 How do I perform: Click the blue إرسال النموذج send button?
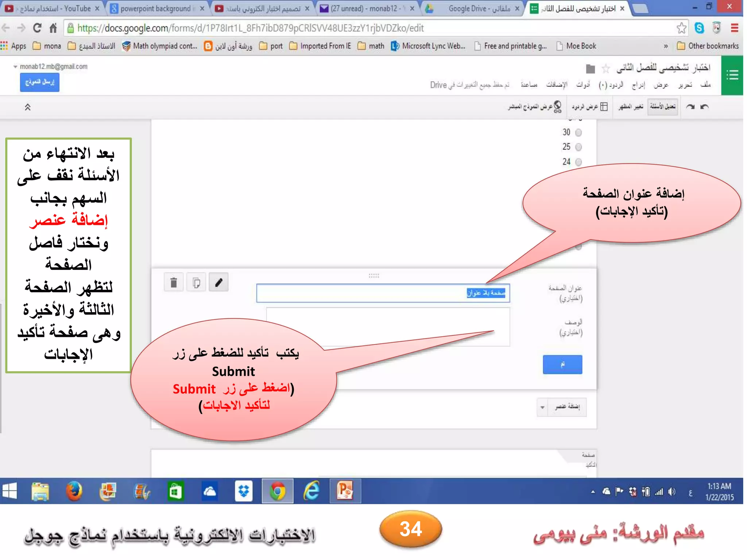39,82
